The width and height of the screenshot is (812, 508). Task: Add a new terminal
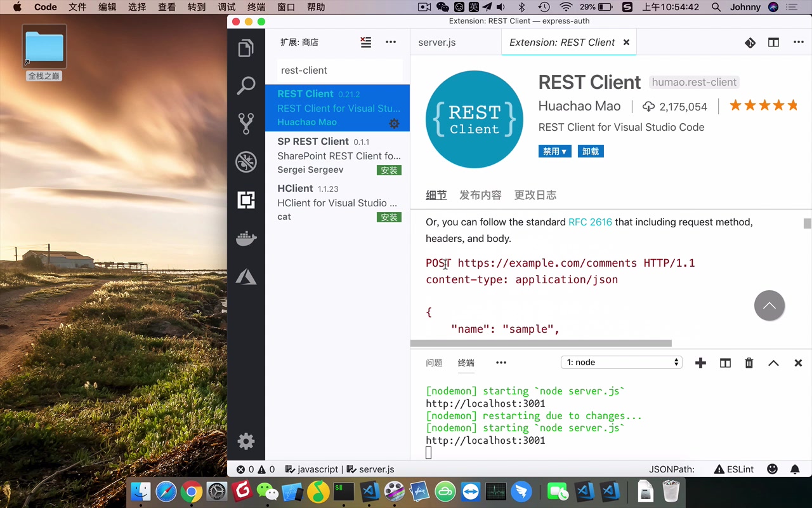pyautogui.click(x=700, y=363)
